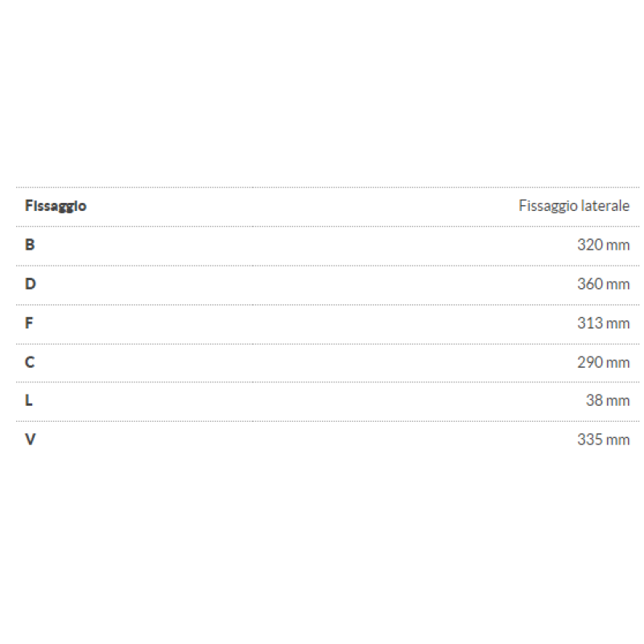
Task: Click the dotted divider between F and C rows
Action: pyautogui.click(x=328, y=345)
